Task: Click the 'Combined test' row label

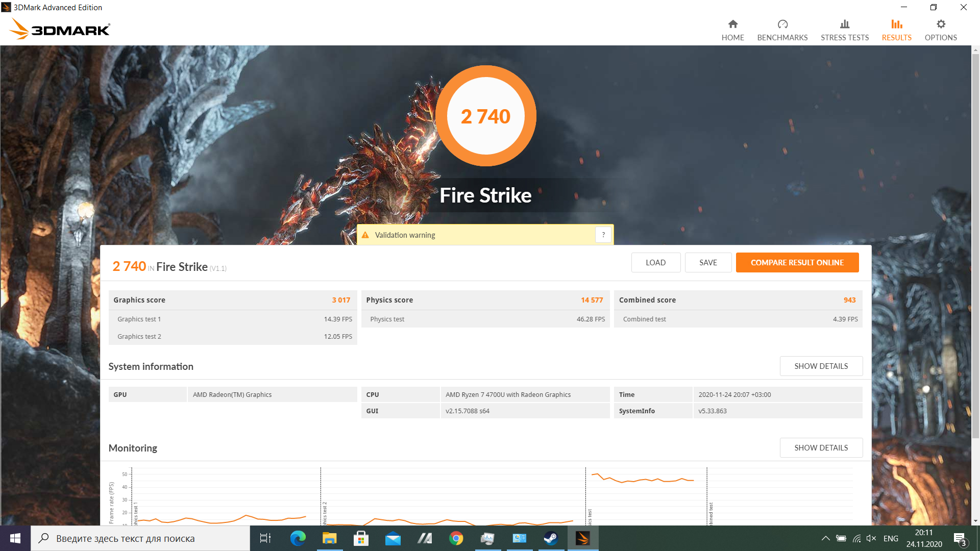Action: point(644,319)
